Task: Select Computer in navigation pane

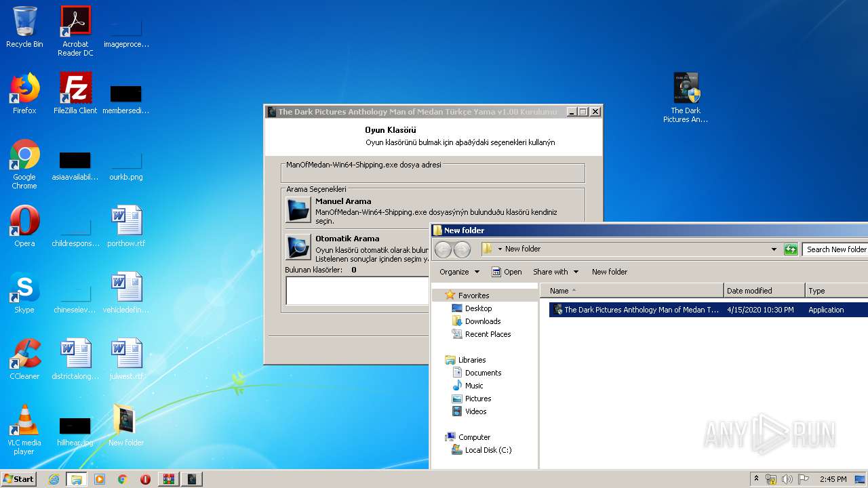Action: tap(474, 437)
